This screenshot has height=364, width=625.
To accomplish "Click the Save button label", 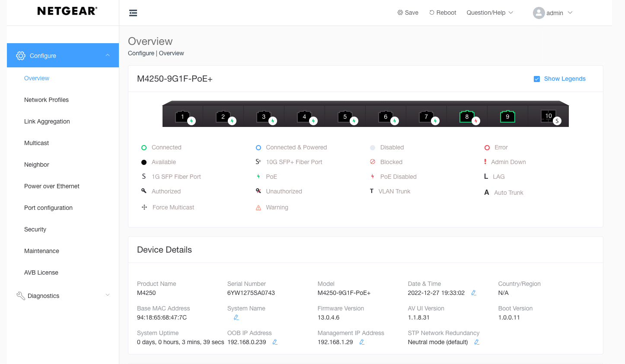I will coord(411,13).
